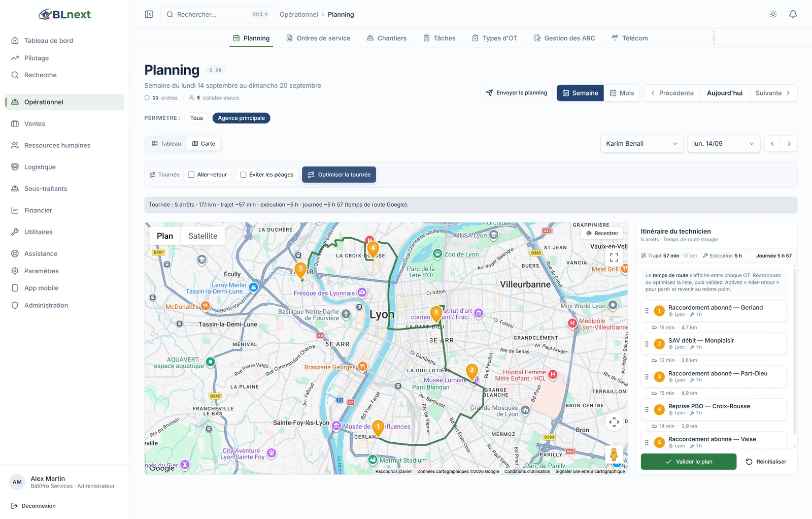Open Types d'OT tab
Viewport: 812px width, 519px height.
click(495, 38)
